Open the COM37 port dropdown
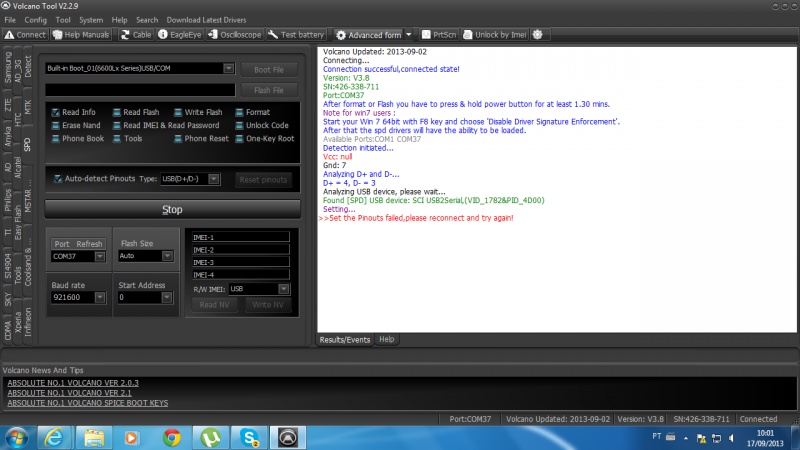Image resolution: width=800 pixels, height=450 pixels. (x=100, y=256)
